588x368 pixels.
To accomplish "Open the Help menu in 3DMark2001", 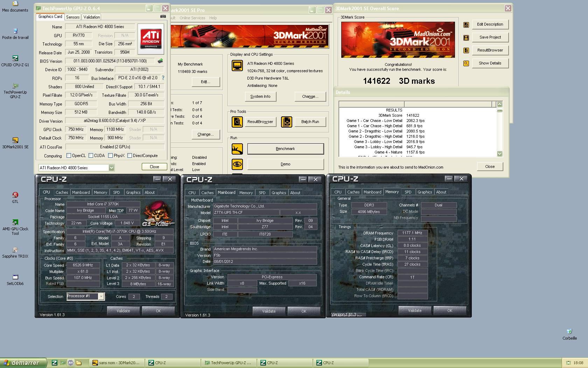I will click(x=213, y=18).
